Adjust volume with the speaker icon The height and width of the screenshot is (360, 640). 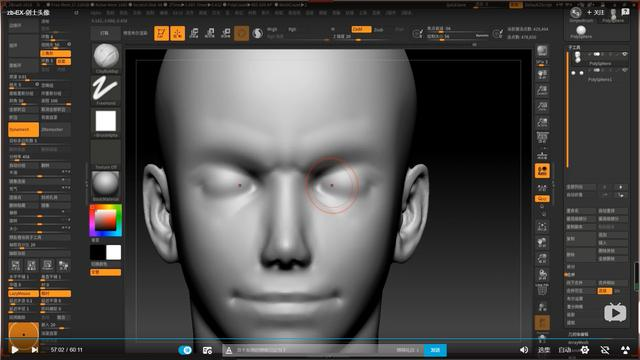click(x=524, y=350)
